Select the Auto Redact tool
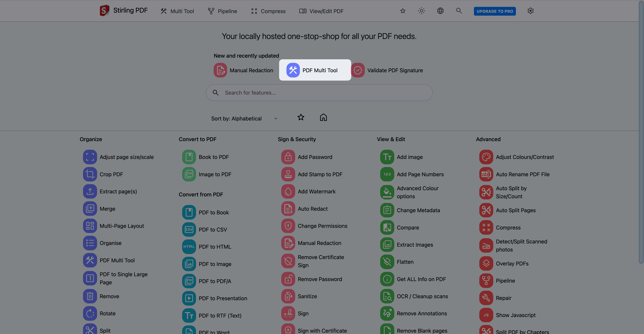This screenshot has height=334, width=644. pos(312,208)
